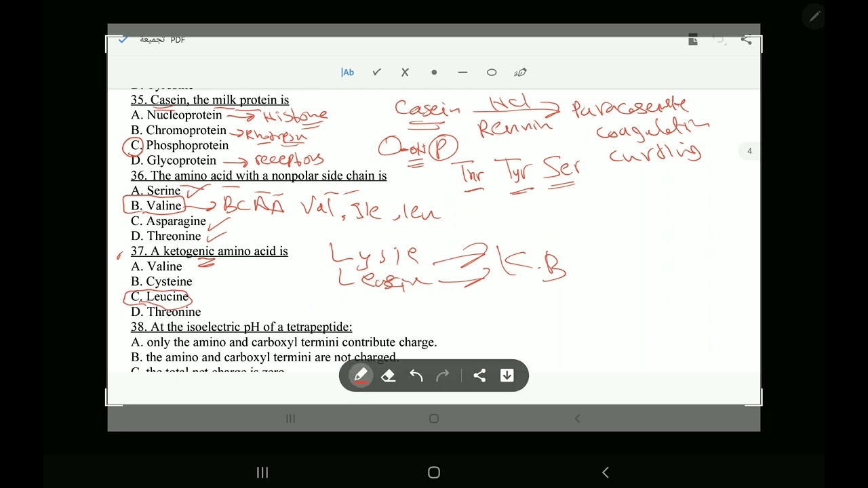Screen dimensions: 868x488
Task: Tap answer D. Threonine under question 37
Action: [x=166, y=312]
